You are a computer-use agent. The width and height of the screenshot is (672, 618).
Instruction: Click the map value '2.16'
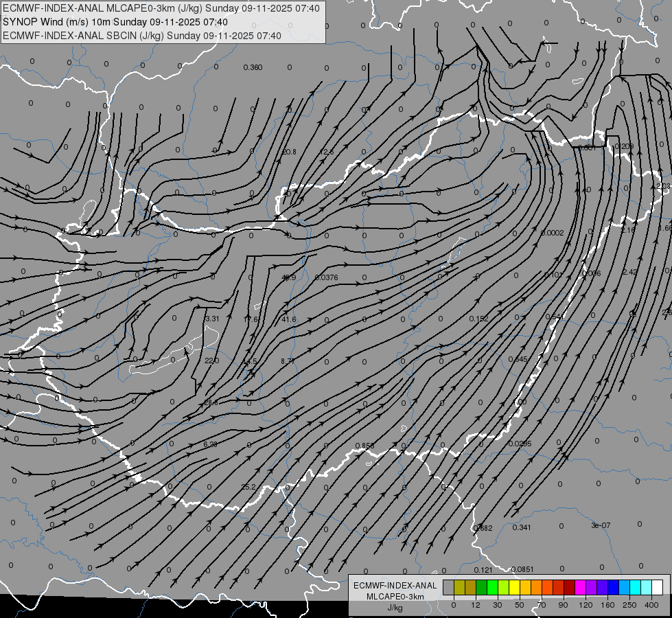pos(628,230)
